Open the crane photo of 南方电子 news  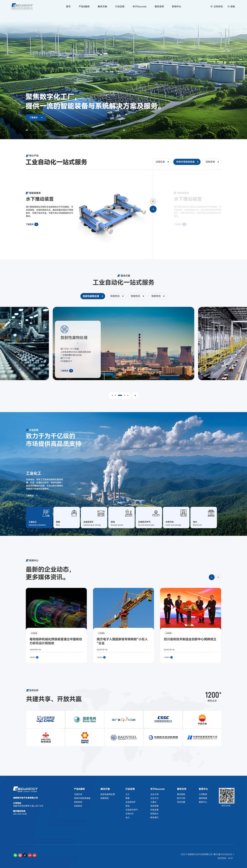[123, 608]
